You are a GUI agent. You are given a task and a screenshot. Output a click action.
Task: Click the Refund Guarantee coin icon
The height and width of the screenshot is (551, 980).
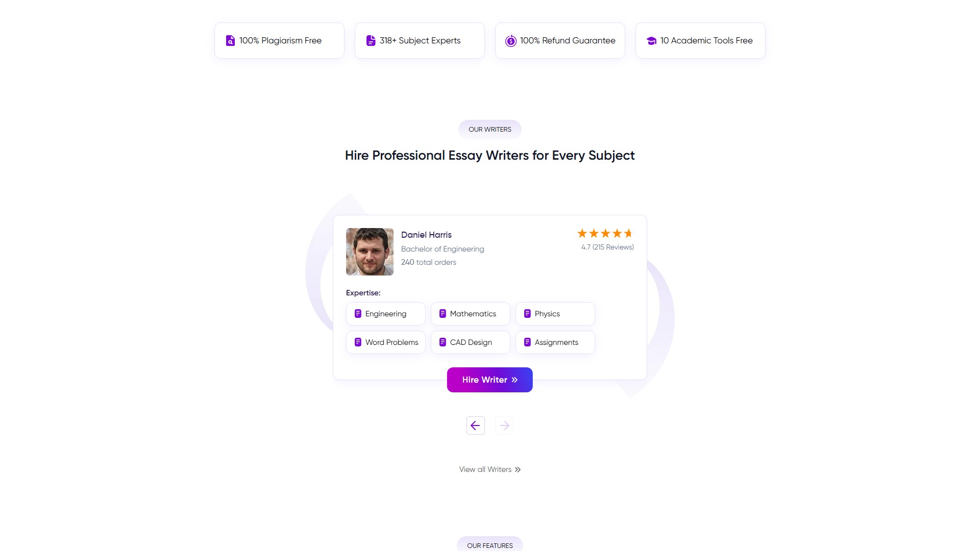pos(510,41)
